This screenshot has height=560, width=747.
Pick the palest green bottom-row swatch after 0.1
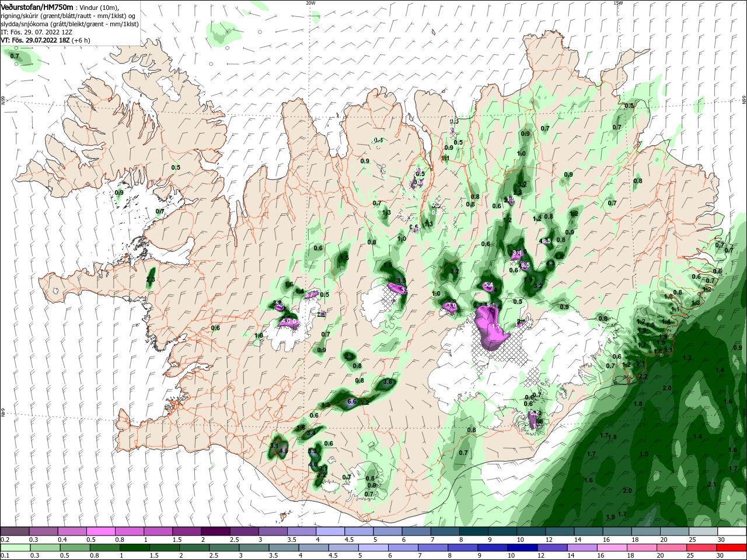pos(15,547)
